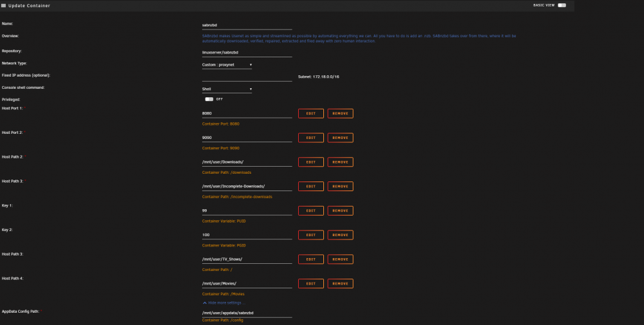Click the Host Port 1 field 8080
This screenshot has width=644, height=325.
pyautogui.click(x=247, y=113)
